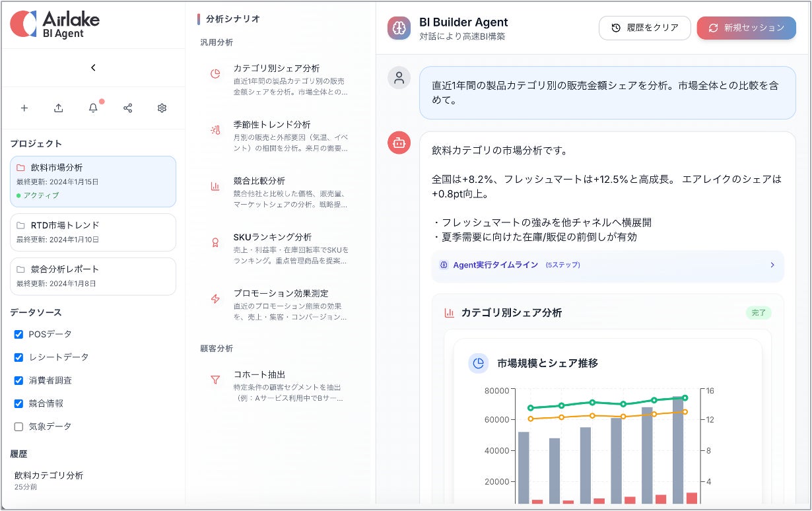
Task: Click lightning icon of プロモーション効果測定
Action: click(215, 298)
